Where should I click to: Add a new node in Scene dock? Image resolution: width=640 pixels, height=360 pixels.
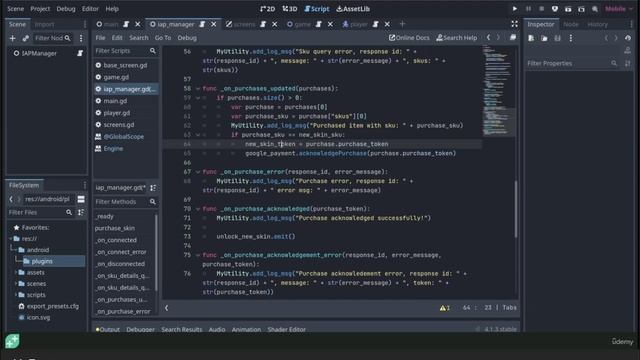[13, 38]
